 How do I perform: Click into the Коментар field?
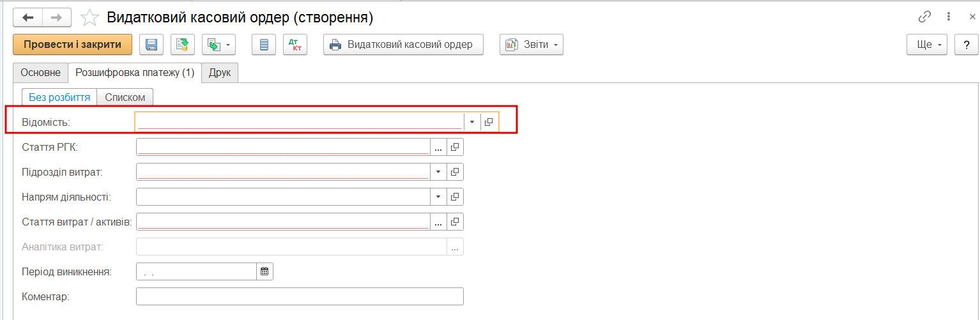point(300,296)
